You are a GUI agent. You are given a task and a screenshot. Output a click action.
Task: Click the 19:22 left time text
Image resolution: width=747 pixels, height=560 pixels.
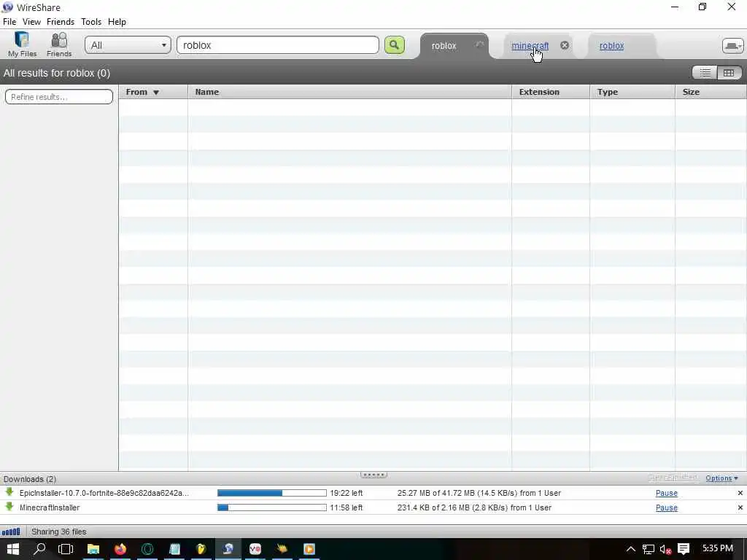coord(347,494)
